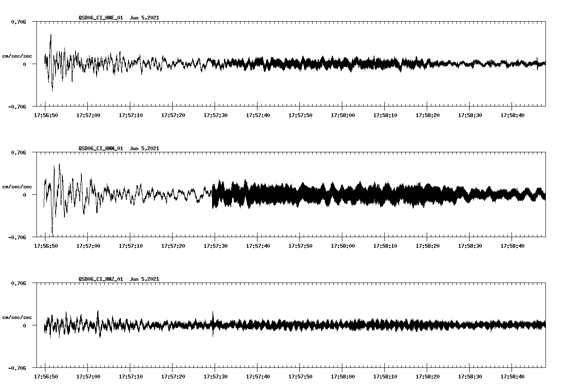Viewport: 576px width, 392px height.
Task: Click 17:57:10 time label under HNN plot
Action: [x=130, y=246]
